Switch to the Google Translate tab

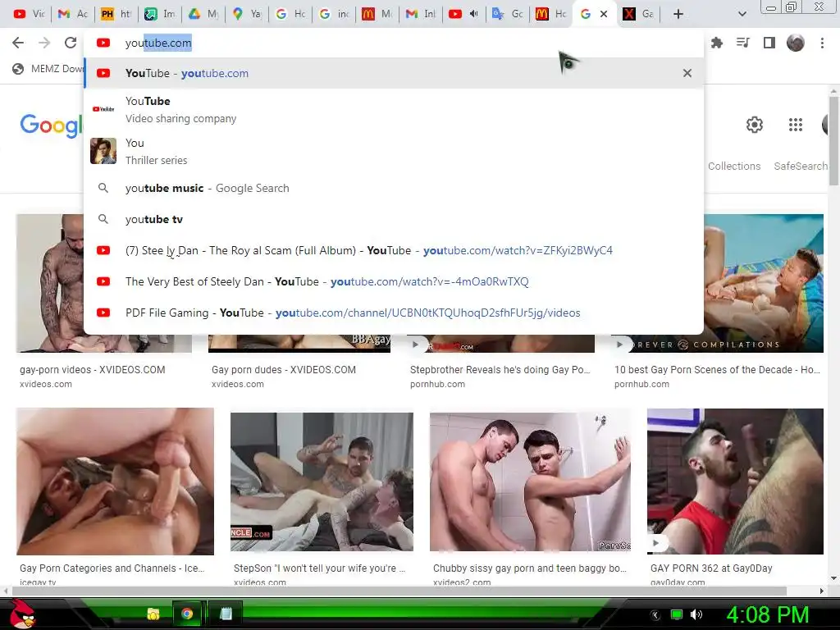(507, 14)
